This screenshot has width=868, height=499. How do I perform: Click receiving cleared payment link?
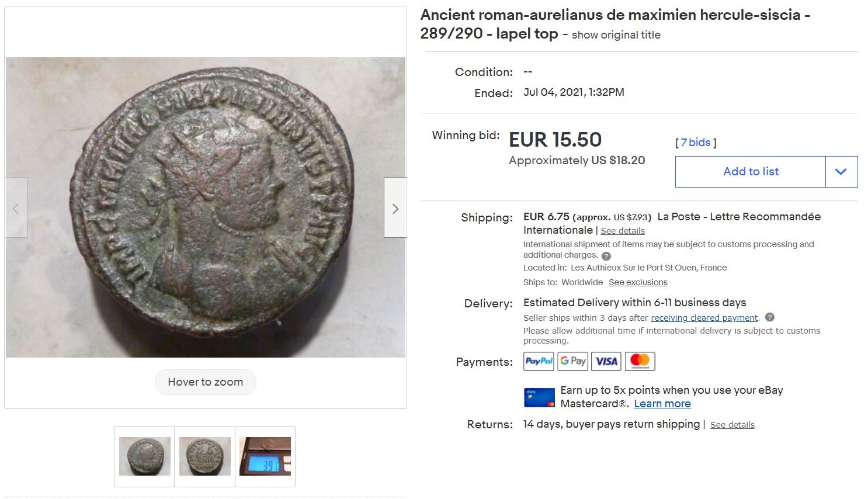704,318
